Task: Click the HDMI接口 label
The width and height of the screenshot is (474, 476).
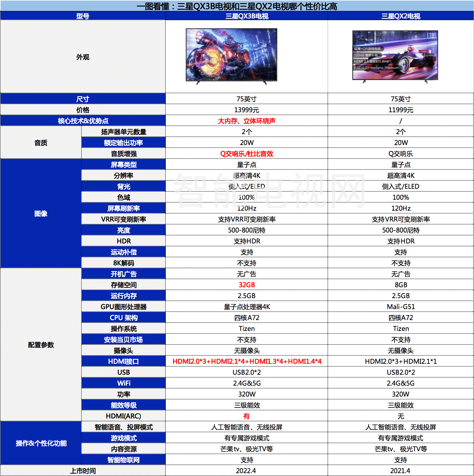Action: (x=123, y=361)
